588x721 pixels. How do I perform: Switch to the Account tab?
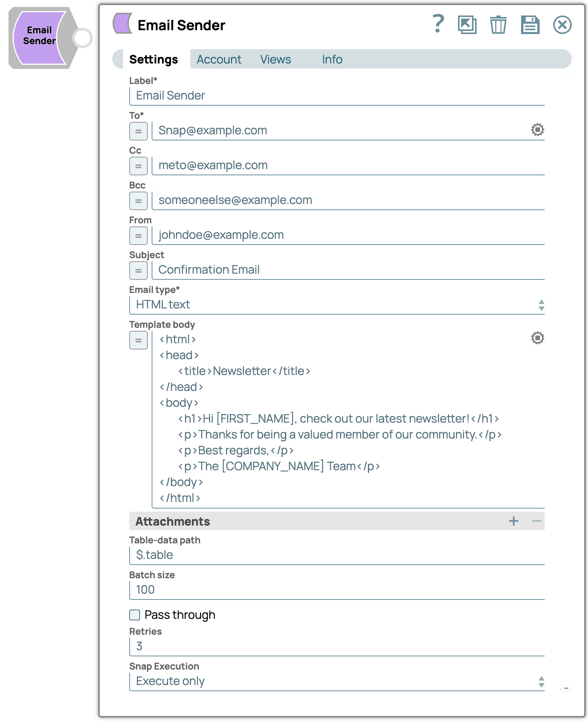coord(219,60)
